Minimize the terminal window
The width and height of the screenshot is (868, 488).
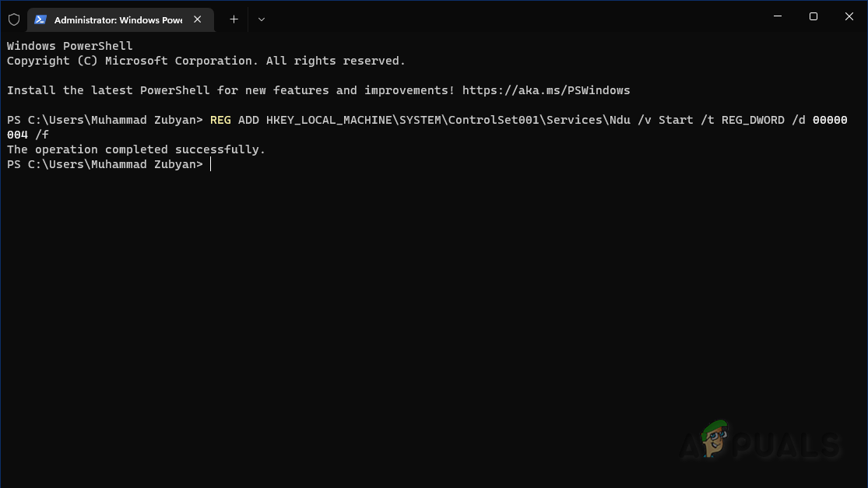point(777,16)
